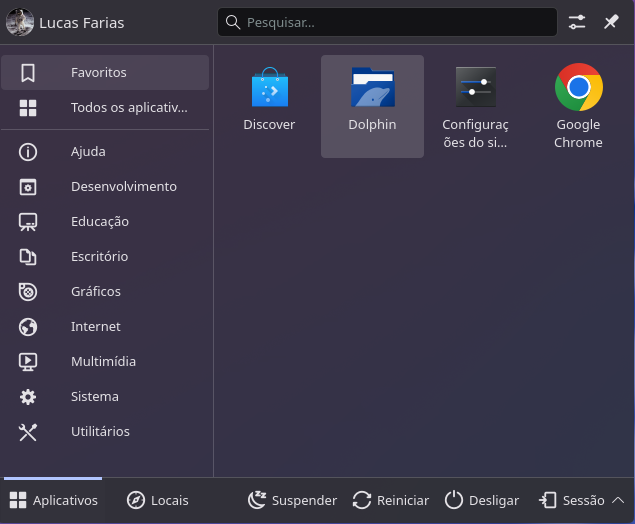Open the Multimídia category
The width and height of the screenshot is (635, 524).
(x=105, y=362)
